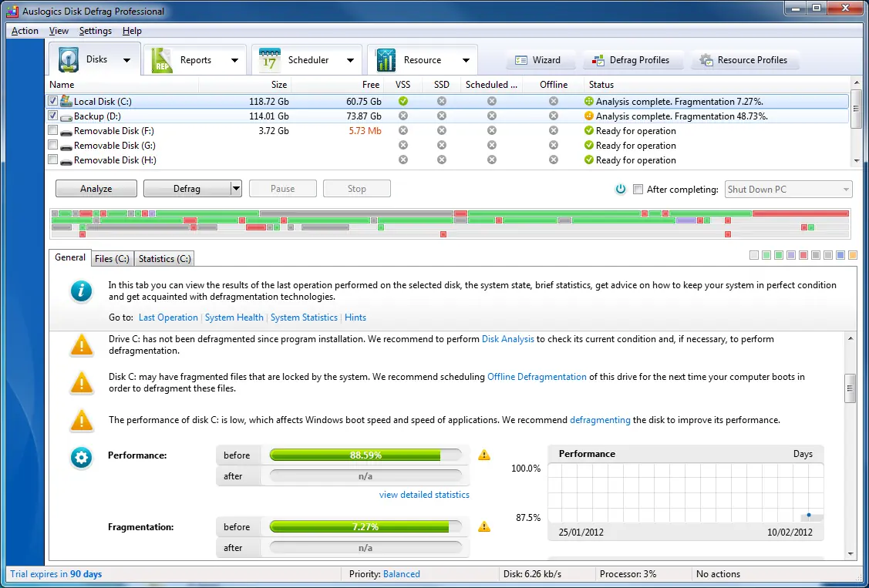The width and height of the screenshot is (869, 588).
Task: Open the Disks dropdown arrow
Action: [127, 60]
